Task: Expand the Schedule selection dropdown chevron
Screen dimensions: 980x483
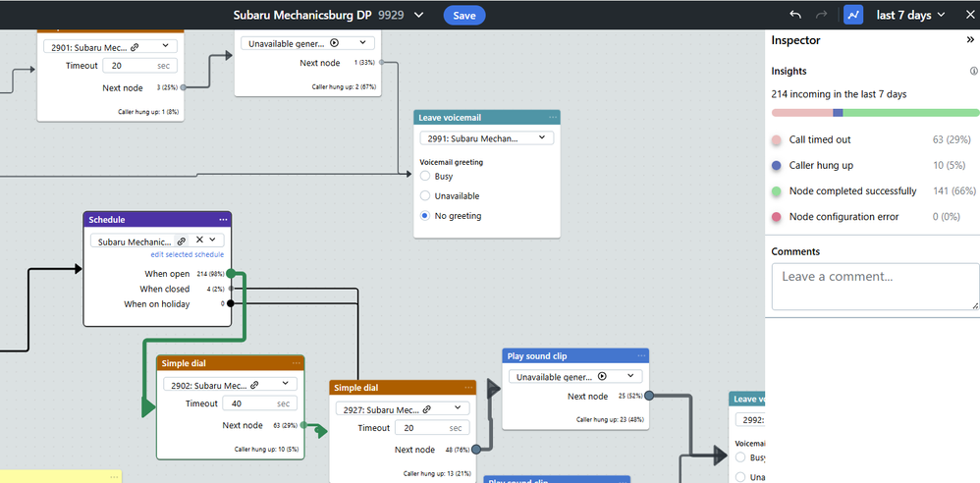Action: click(x=212, y=240)
